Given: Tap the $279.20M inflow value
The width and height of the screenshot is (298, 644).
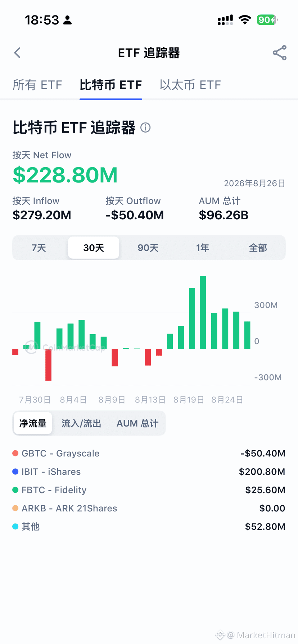Looking at the screenshot, I should [42, 215].
